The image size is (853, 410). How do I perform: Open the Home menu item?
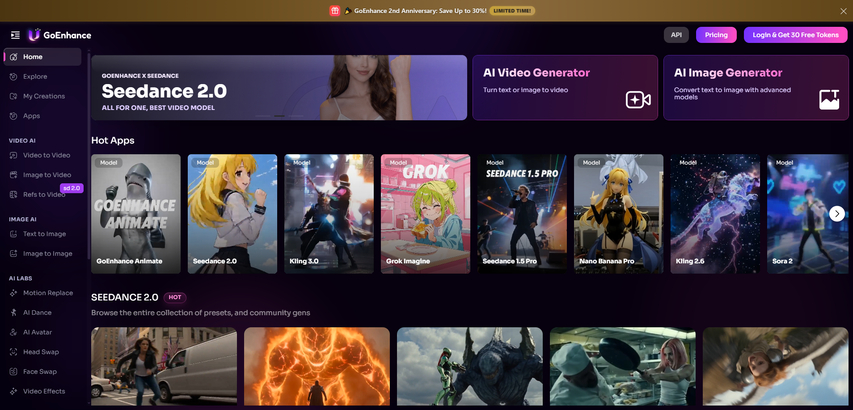(42, 57)
